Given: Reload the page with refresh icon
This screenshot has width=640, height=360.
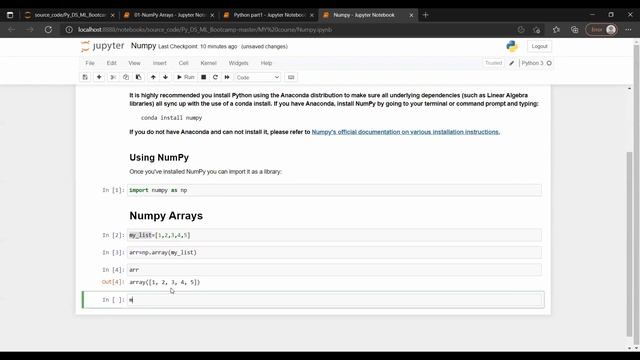Looking at the screenshot, I should [48, 30].
